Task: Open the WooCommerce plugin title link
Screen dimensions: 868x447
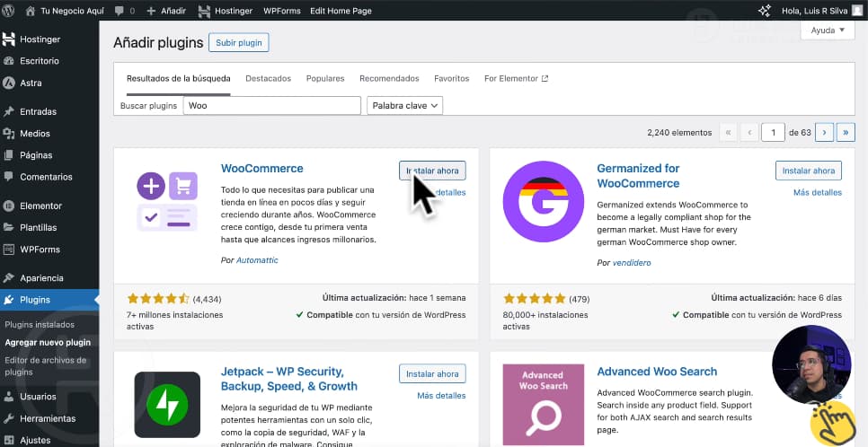Action: pyautogui.click(x=261, y=168)
